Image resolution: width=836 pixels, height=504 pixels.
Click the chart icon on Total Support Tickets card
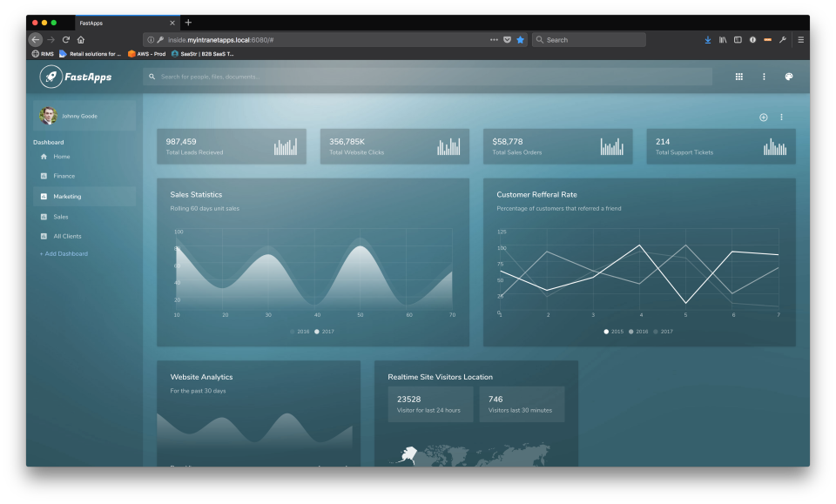[774, 145]
